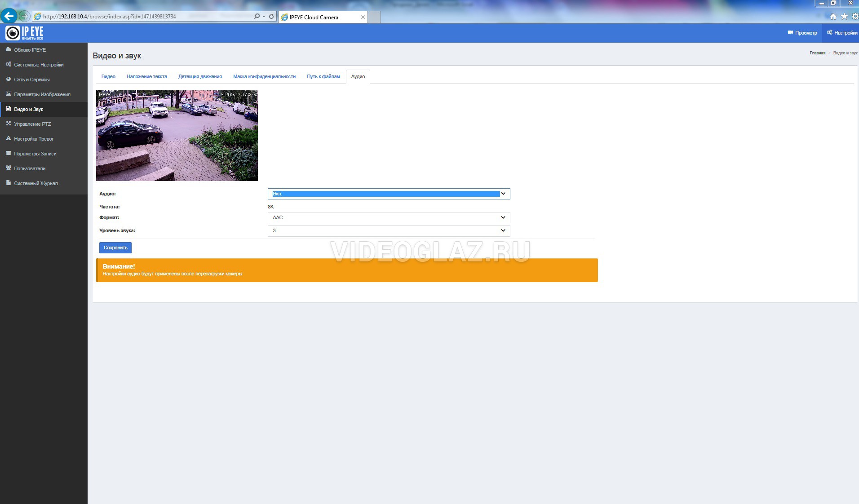
Task: Select the Аудио tab
Action: 358,76
